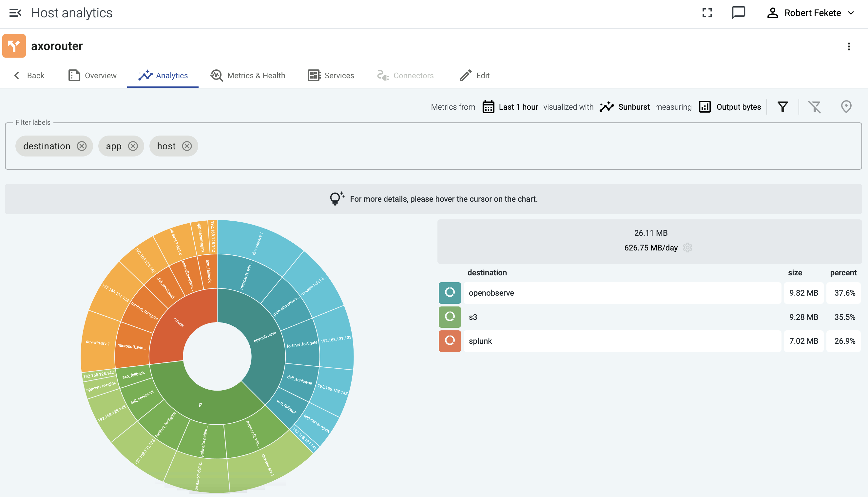Click the s3 green legend swatch

(450, 317)
